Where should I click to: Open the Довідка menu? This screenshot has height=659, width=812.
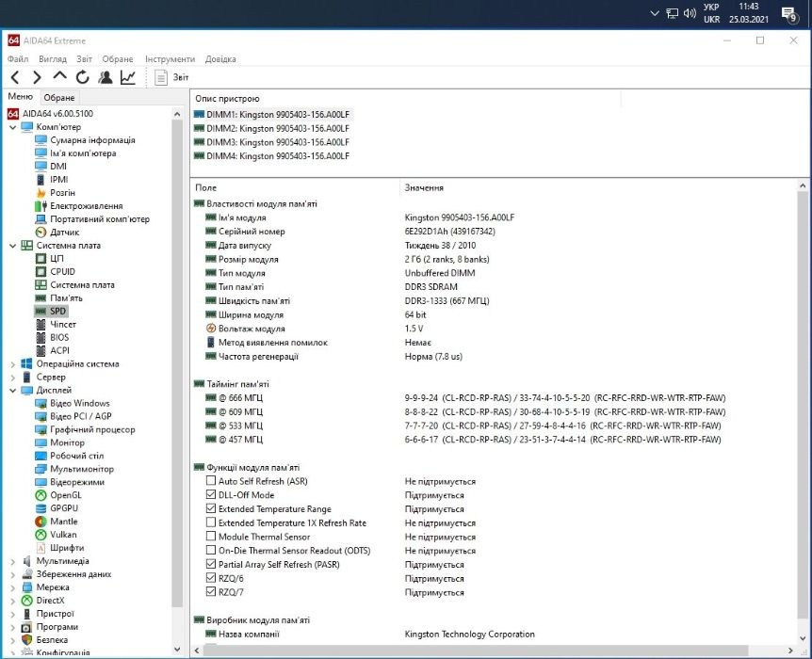[x=220, y=59]
